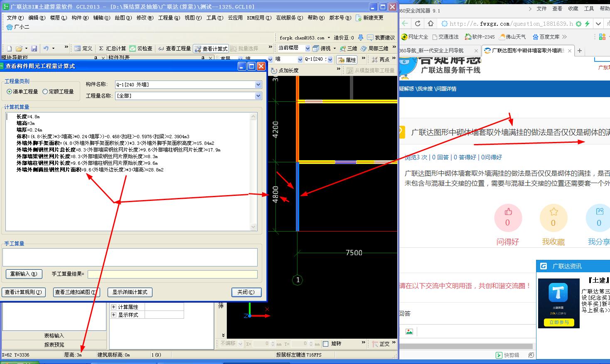The width and height of the screenshot is (610, 364).
Task: Select 点加长度 point plus length tool
Action: pos(285,71)
